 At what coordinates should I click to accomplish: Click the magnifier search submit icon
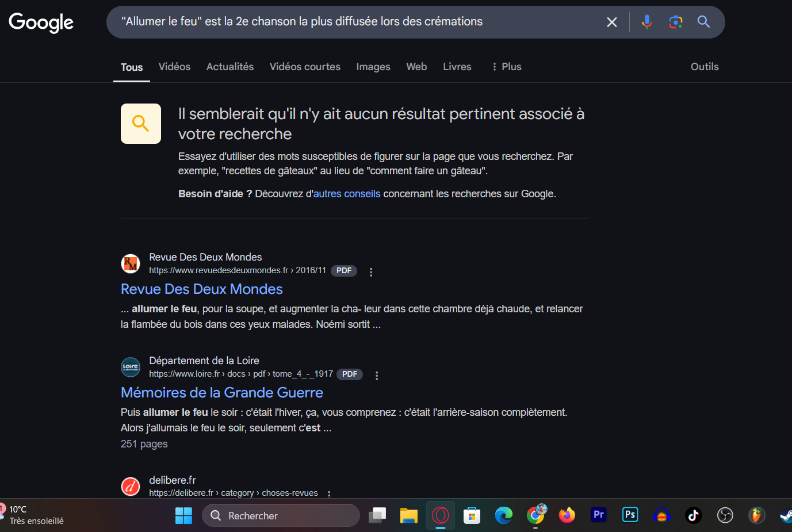click(703, 22)
